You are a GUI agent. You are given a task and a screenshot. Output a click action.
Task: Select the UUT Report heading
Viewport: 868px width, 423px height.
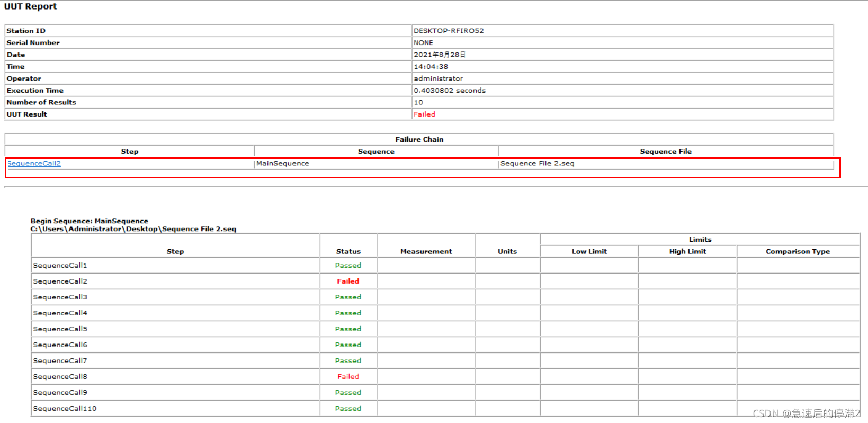pos(30,6)
